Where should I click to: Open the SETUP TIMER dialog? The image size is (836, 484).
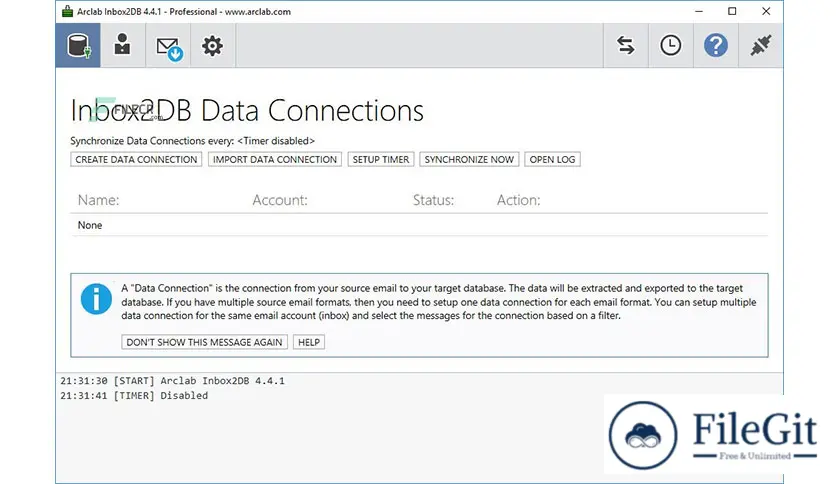pyautogui.click(x=381, y=159)
